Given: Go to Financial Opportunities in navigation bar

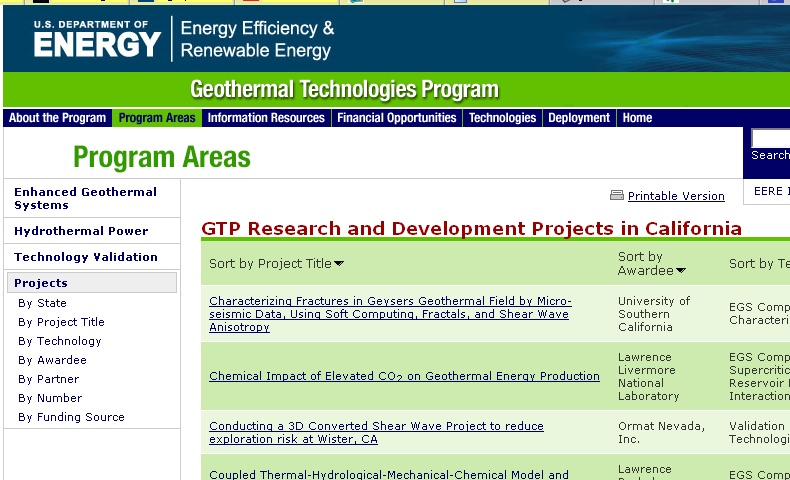Looking at the screenshot, I should tap(396, 118).
